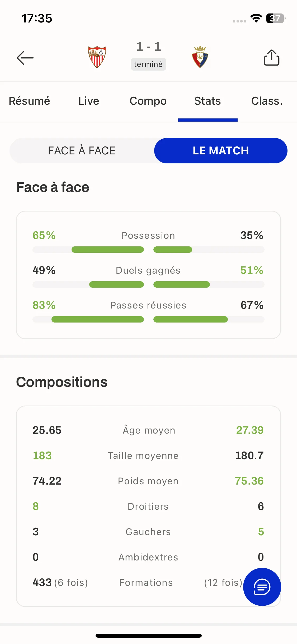Open the Compo tab
The image size is (297, 644).
[148, 101]
